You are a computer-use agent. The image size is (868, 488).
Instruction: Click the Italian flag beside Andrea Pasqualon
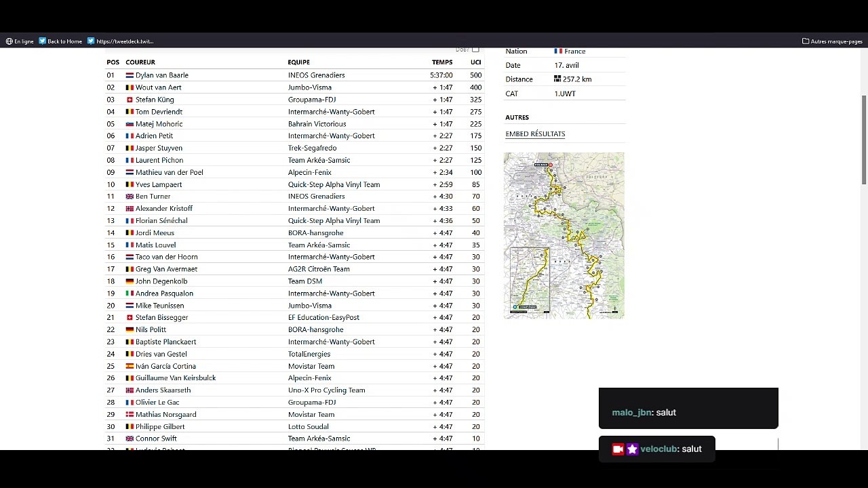pos(130,293)
